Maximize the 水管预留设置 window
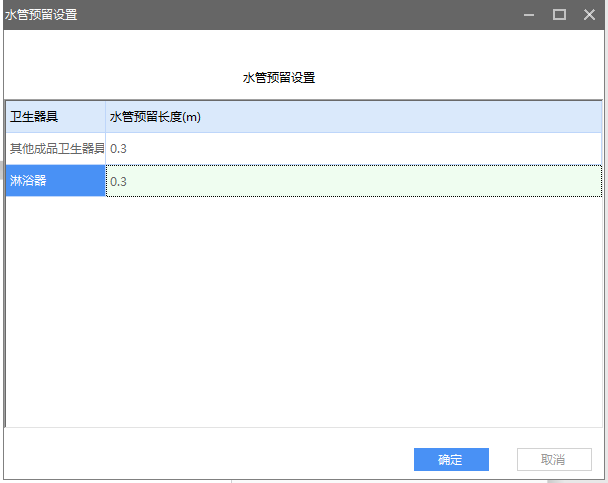 coord(559,14)
